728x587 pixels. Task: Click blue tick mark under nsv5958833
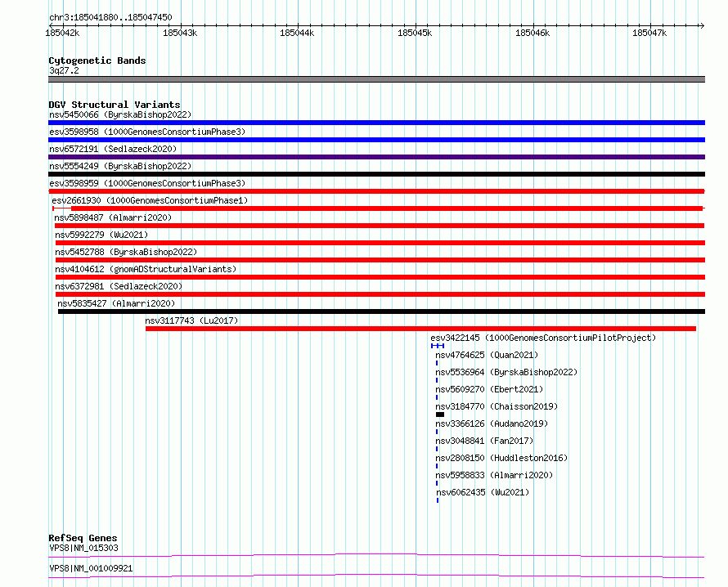(437, 483)
